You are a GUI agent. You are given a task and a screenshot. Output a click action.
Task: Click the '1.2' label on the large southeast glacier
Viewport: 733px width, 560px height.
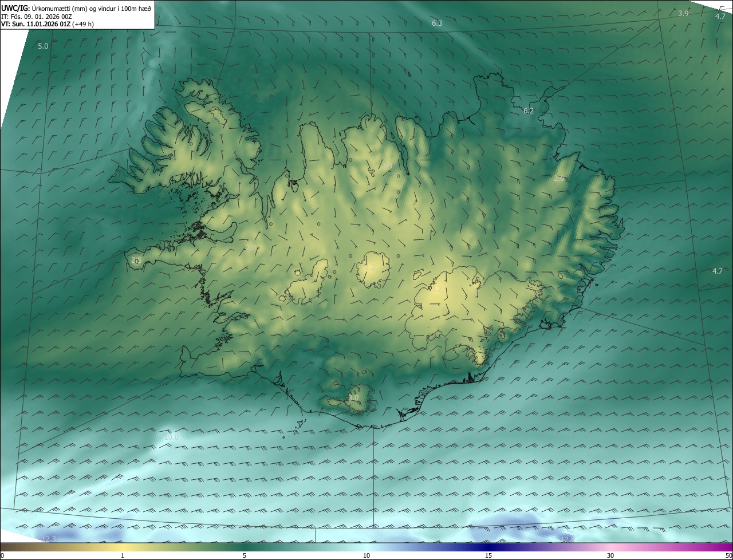(437, 290)
